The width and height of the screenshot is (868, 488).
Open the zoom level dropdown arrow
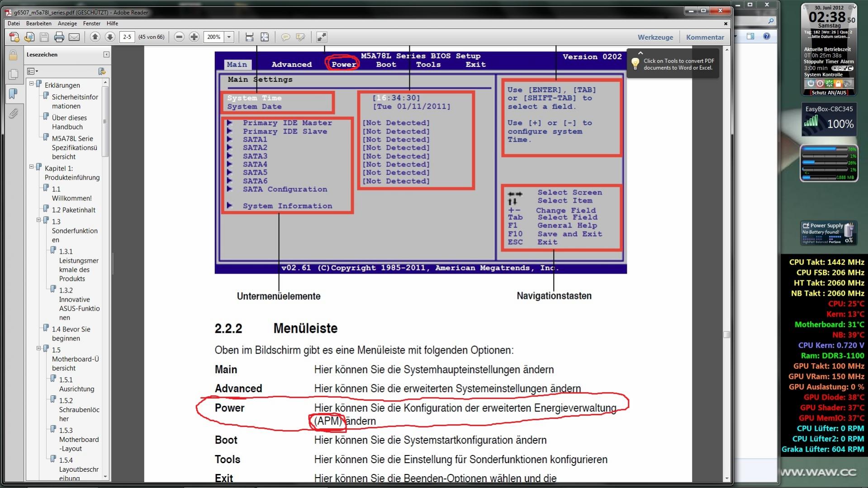[229, 37]
